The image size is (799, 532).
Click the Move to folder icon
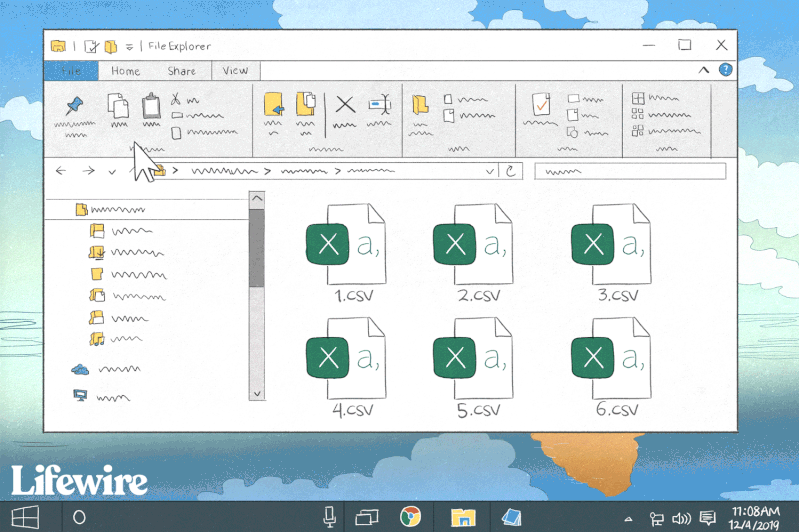coord(274,105)
